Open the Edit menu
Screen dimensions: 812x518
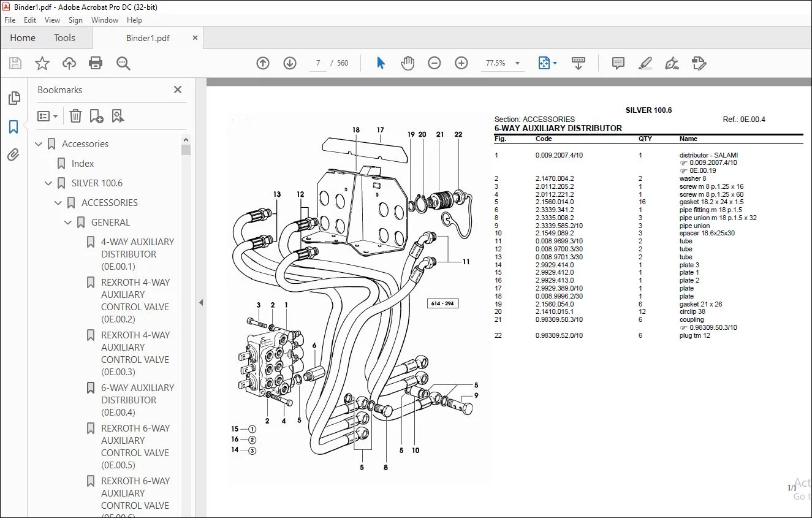tap(30, 20)
